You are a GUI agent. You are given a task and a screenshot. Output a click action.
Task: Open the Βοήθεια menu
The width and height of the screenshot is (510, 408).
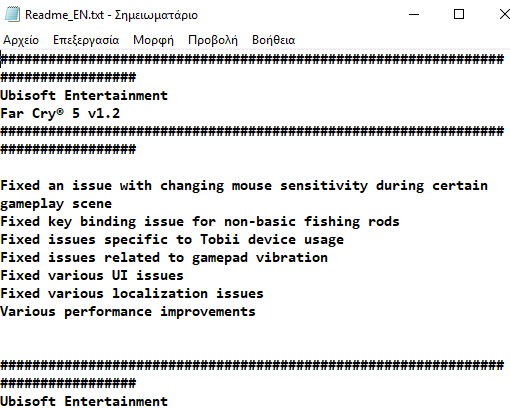point(274,40)
